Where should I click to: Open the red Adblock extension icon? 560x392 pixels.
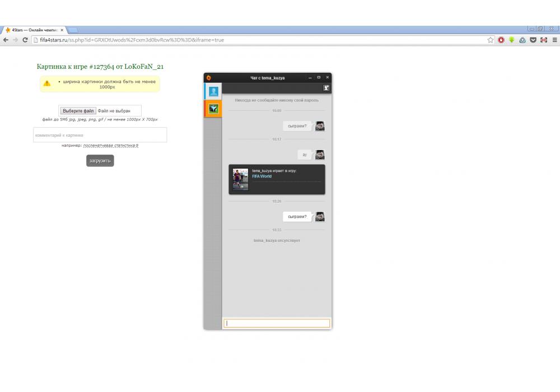[501, 40]
